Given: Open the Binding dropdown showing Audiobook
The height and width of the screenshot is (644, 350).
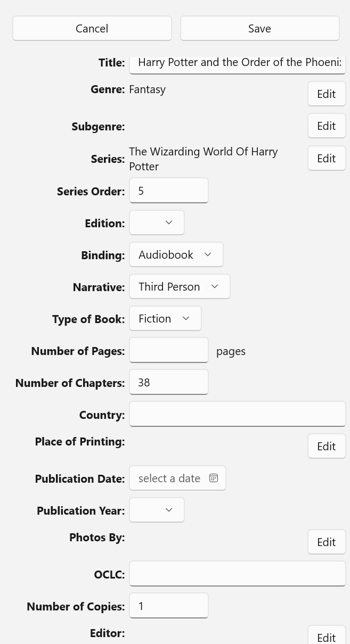Looking at the screenshot, I should click(176, 254).
